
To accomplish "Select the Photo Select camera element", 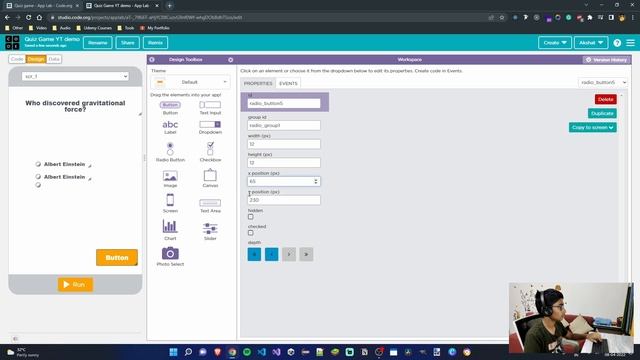I will point(170,257).
